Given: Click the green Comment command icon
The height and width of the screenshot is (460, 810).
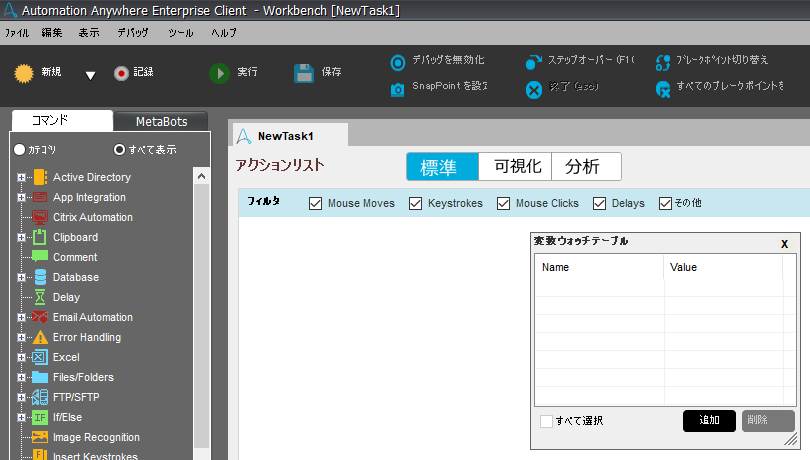Looking at the screenshot, I should (40, 257).
